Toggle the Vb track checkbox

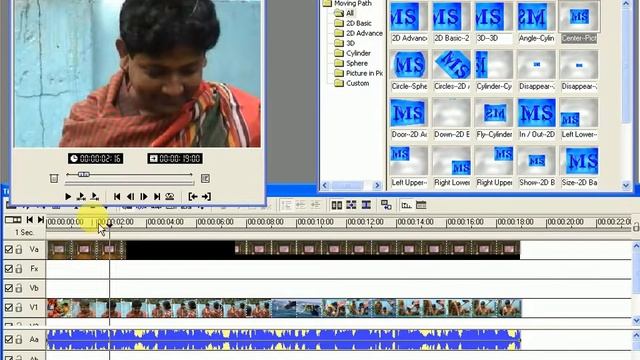pyautogui.click(x=9, y=288)
